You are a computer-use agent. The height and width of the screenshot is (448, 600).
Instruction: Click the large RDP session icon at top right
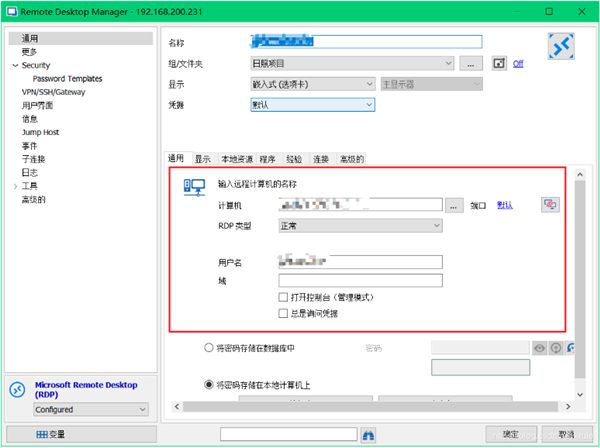(561, 46)
